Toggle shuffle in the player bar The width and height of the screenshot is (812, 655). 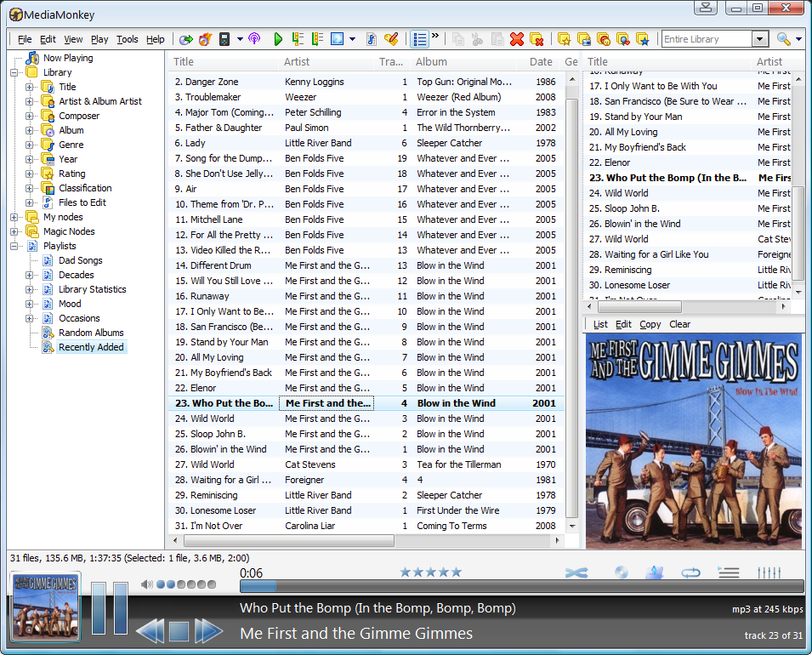coord(576,572)
